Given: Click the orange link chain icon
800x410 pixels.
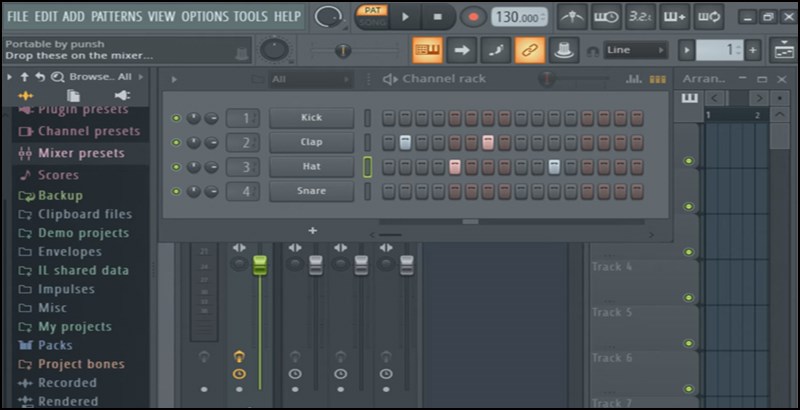Looking at the screenshot, I should (x=530, y=50).
